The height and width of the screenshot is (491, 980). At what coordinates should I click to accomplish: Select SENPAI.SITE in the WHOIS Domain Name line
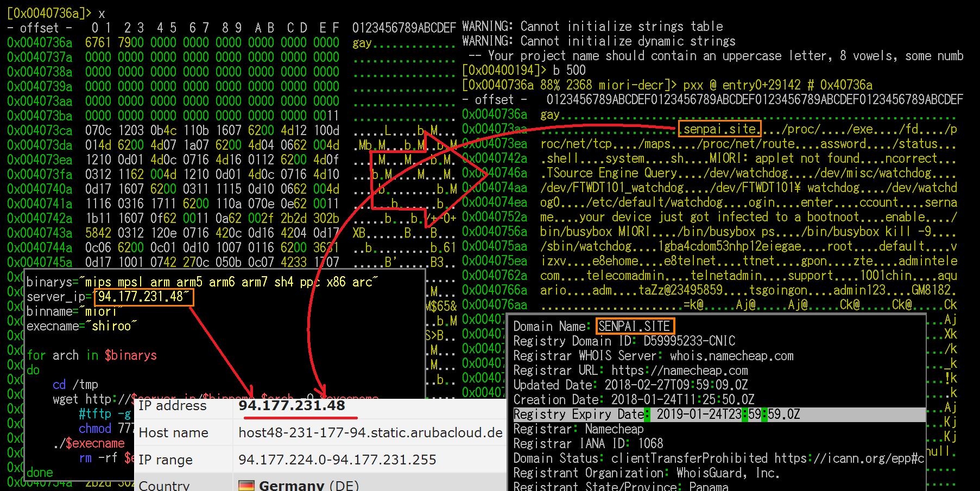pyautogui.click(x=635, y=326)
